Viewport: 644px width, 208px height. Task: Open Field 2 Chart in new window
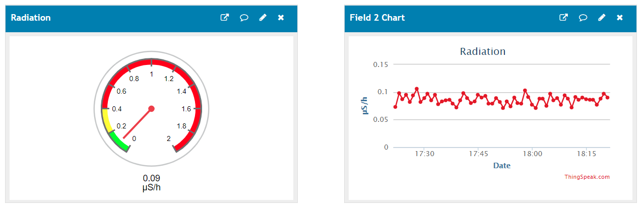tap(564, 18)
